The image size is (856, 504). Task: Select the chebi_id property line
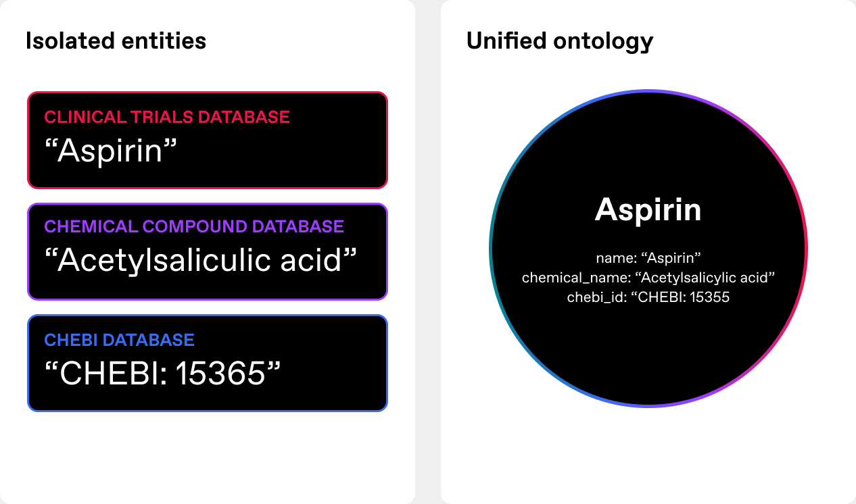pos(648,297)
